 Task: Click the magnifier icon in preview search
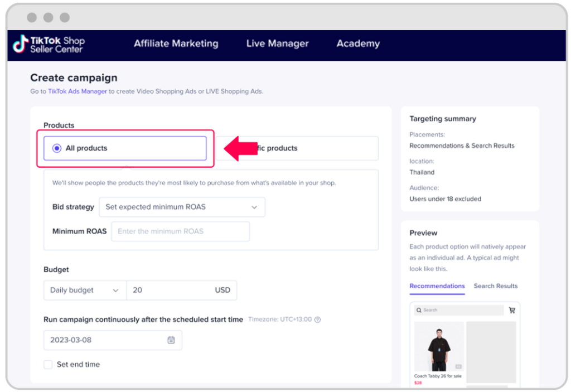click(x=419, y=310)
